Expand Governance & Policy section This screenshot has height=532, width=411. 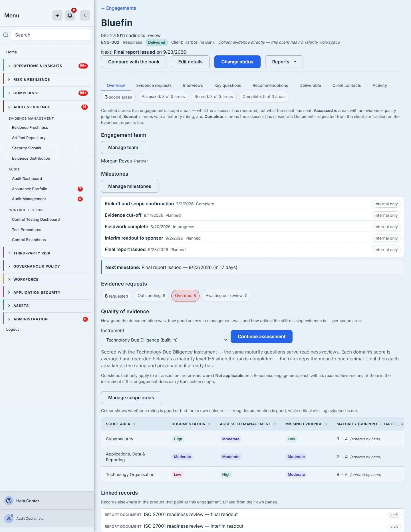(47, 266)
